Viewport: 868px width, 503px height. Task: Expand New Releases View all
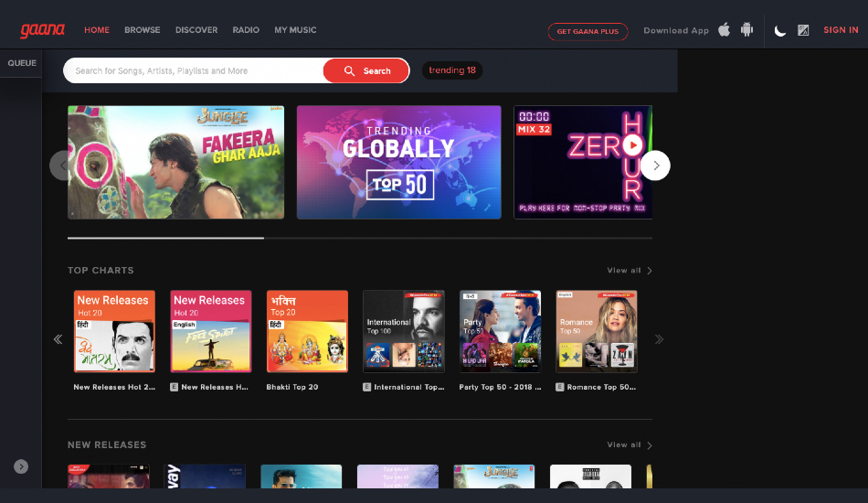point(630,444)
